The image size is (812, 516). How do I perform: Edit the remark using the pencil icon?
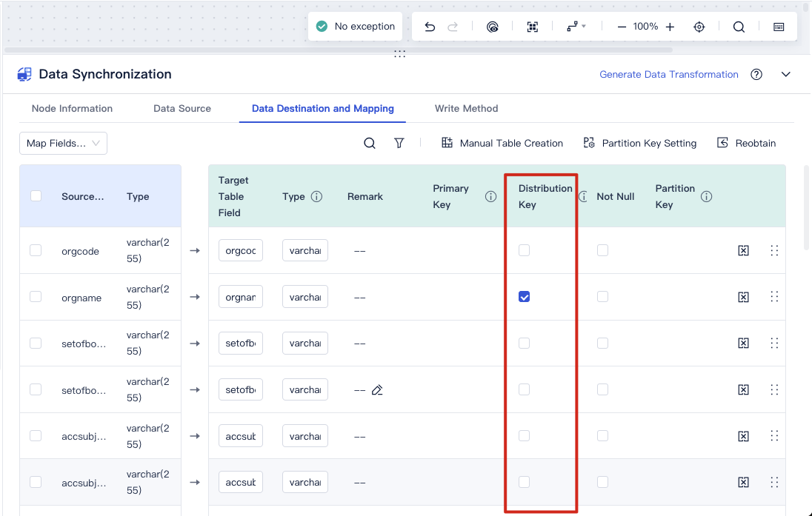377,389
